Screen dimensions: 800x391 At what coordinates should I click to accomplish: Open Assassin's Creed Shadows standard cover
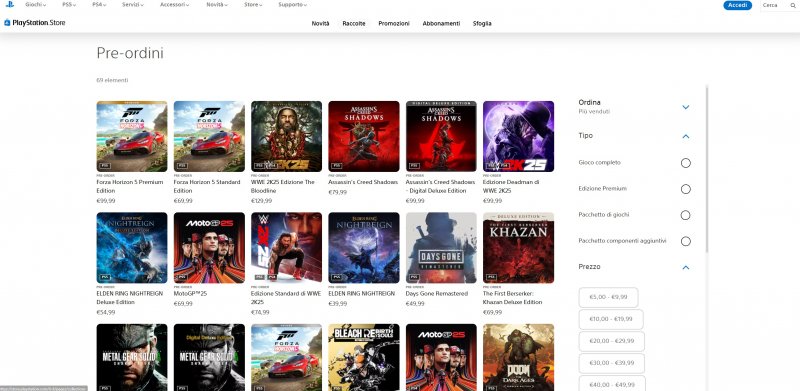tap(364, 136)
